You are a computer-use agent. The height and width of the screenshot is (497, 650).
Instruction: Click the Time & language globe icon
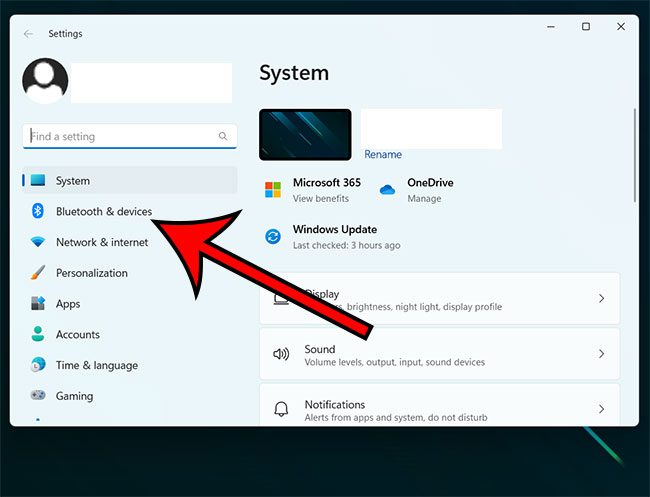38,365
